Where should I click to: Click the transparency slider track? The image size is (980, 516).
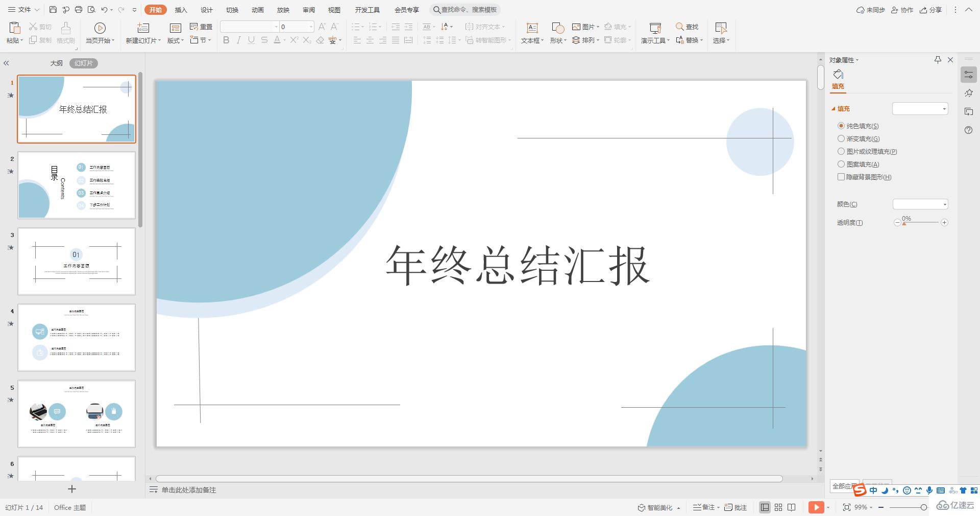tap(921, 222)
